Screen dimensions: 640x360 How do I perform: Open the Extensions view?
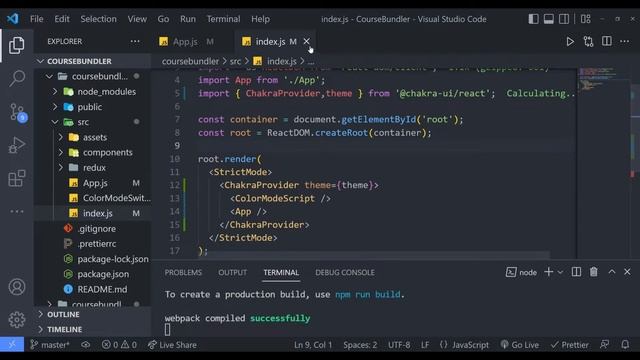pyautogui.click(x=17, y=178)
